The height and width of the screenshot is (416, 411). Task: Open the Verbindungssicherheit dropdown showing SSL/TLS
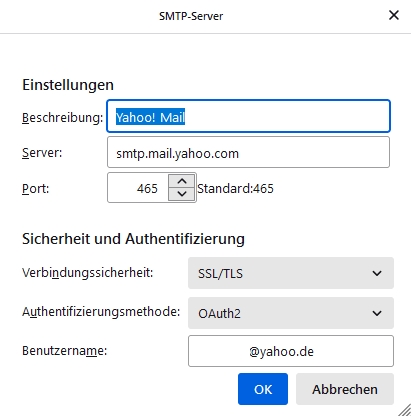coord(291,273)
